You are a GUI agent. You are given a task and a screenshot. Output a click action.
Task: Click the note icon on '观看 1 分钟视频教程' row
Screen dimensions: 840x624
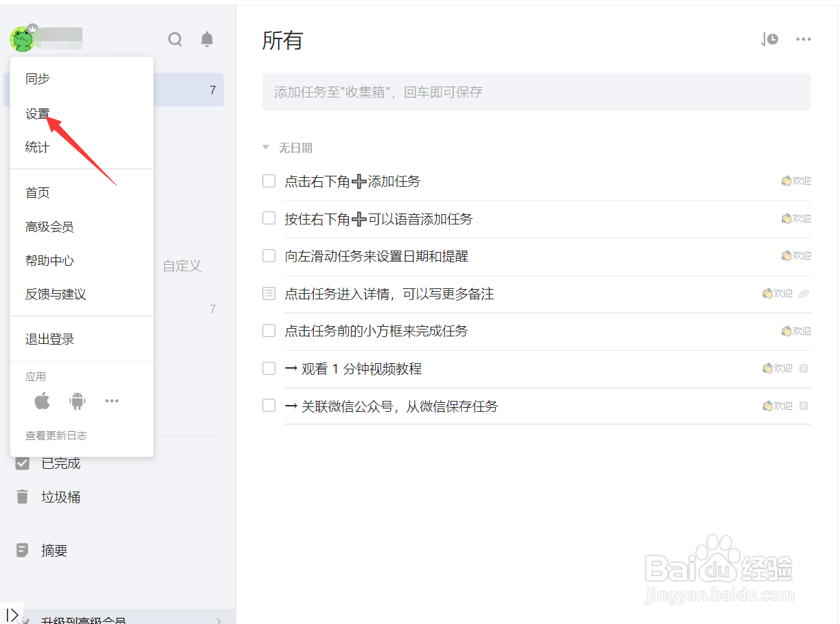[x=804, y=369]
